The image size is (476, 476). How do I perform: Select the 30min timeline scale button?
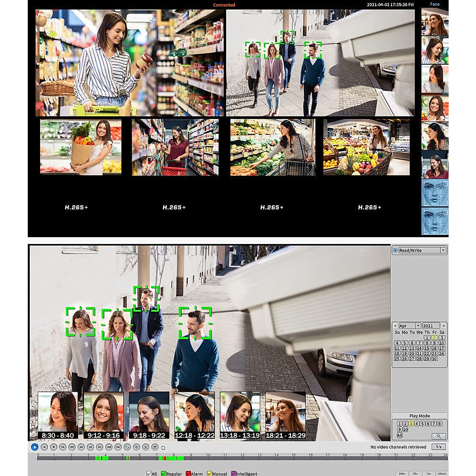[442, 474]
